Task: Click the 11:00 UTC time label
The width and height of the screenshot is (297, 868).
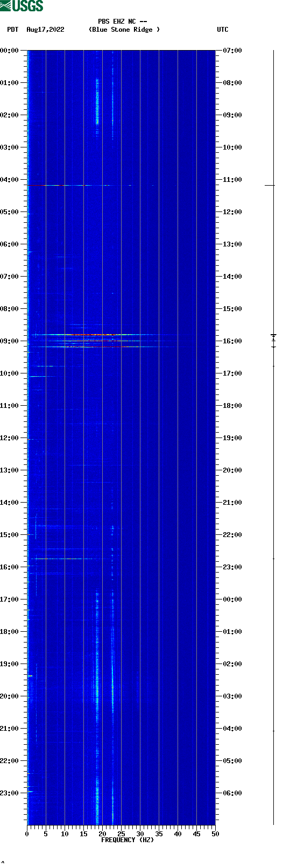Action: click(x=232, y=179)
